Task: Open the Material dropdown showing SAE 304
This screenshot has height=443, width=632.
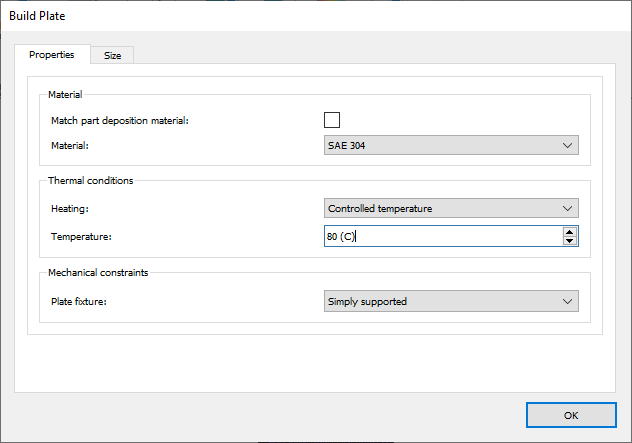Action: (450, 146)
